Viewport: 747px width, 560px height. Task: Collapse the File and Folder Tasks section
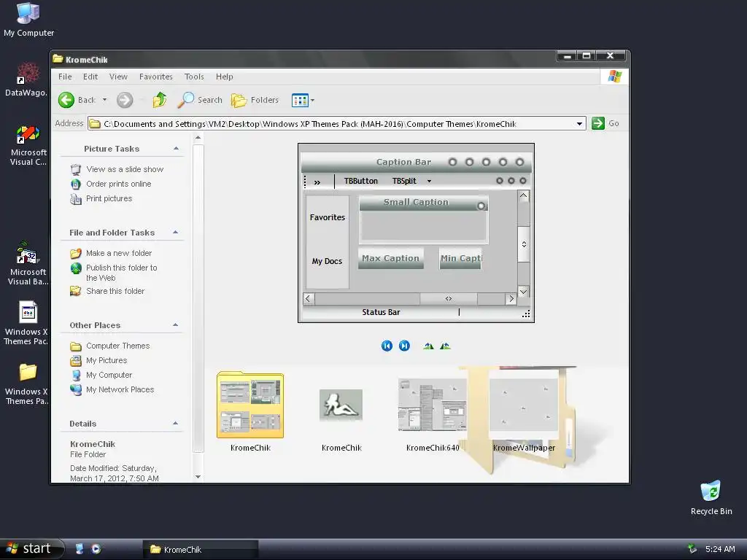(176, 233)
